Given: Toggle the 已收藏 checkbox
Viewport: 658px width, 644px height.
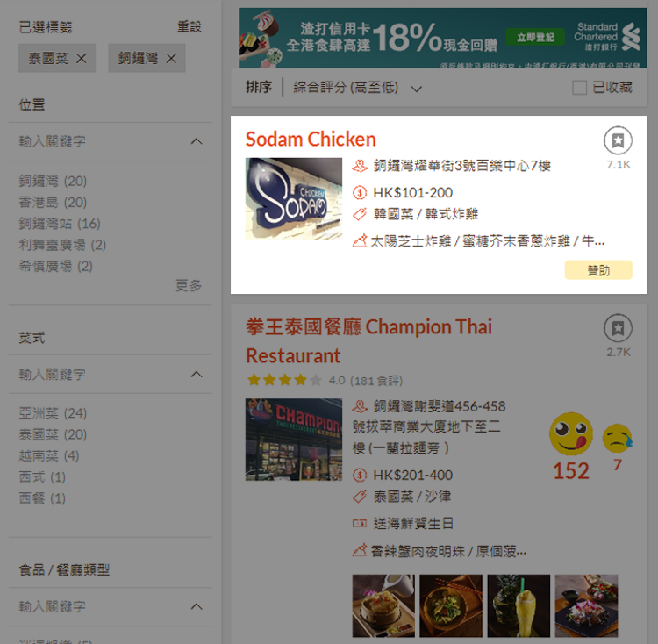Looking at the screenshot, I should [579, 88].
